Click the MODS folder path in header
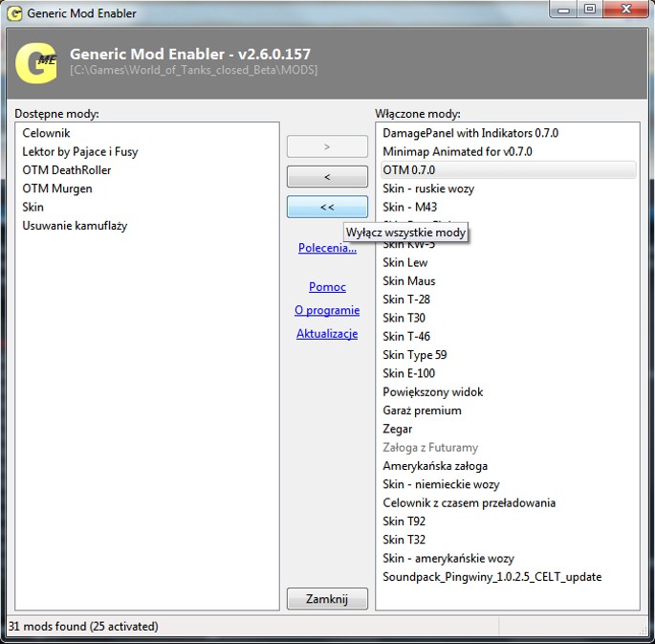This screenshot has height=644, width=655. coord(194,70)
